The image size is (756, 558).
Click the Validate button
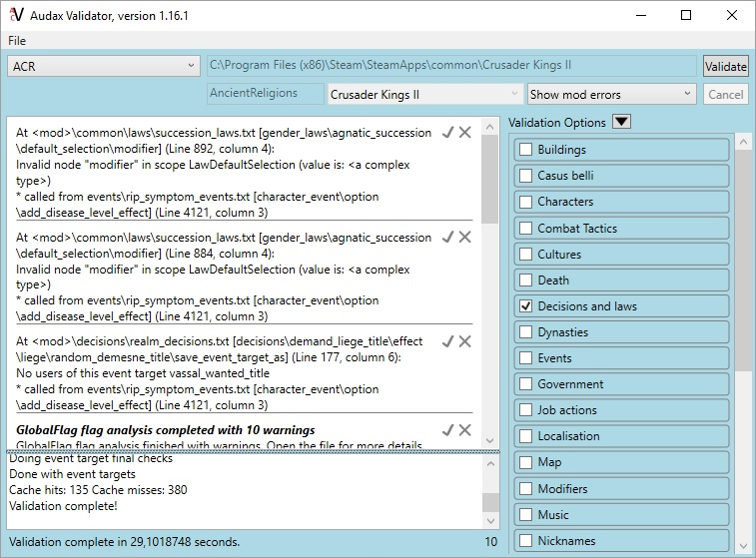(725, 67)
